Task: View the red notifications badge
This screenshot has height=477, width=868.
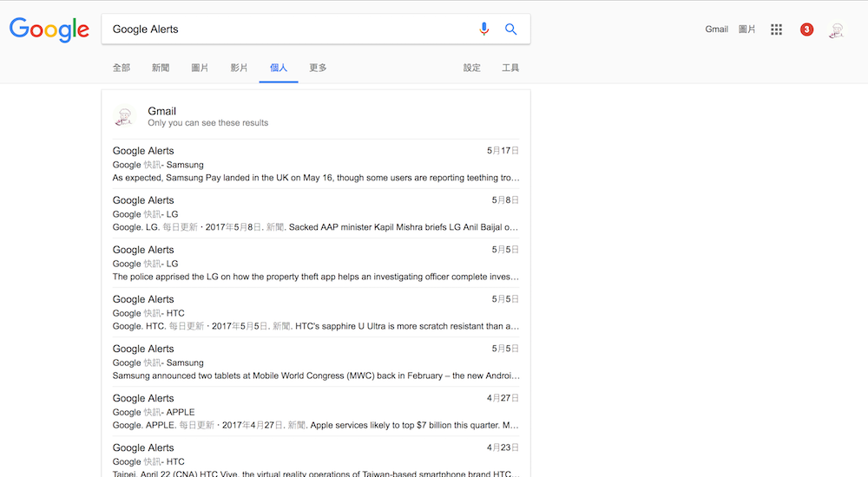Action: coord(806,29)
